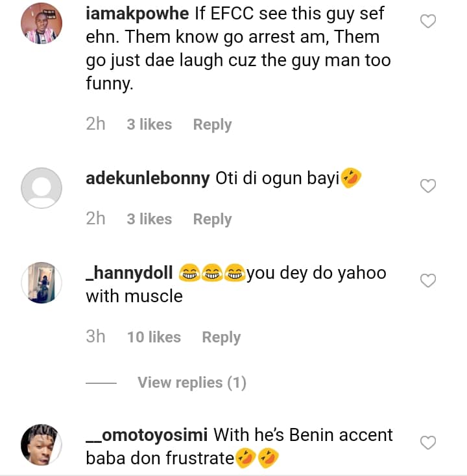
Task: Reply to adekunlebonny's comment
Action: pyautogui.click(x=212, y=219)
